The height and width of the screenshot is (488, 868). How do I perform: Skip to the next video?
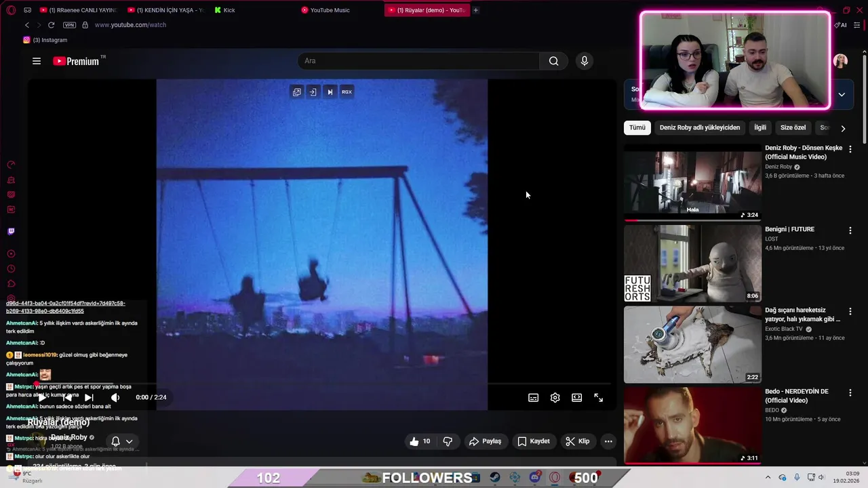(89, 398)
